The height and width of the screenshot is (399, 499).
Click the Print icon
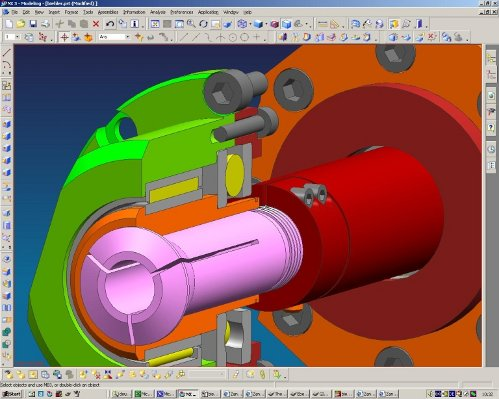pyautogui.click(x=45, y=24)
